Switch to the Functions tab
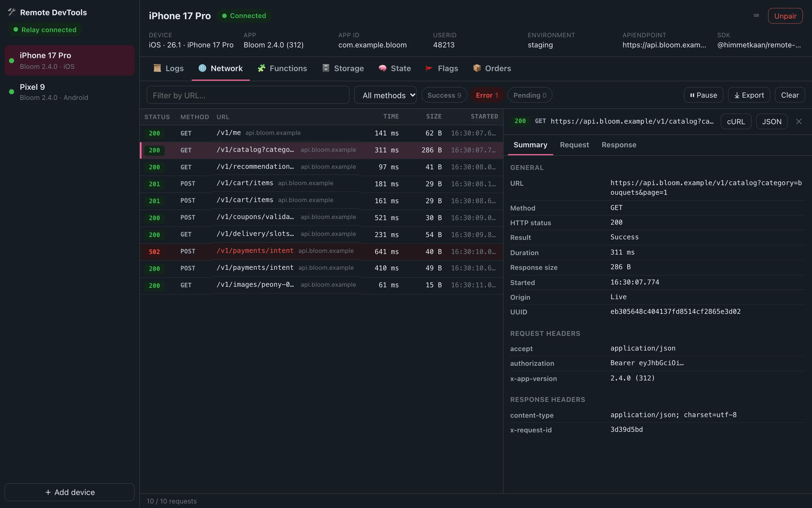Screen dimensions: 812x508 283,69
